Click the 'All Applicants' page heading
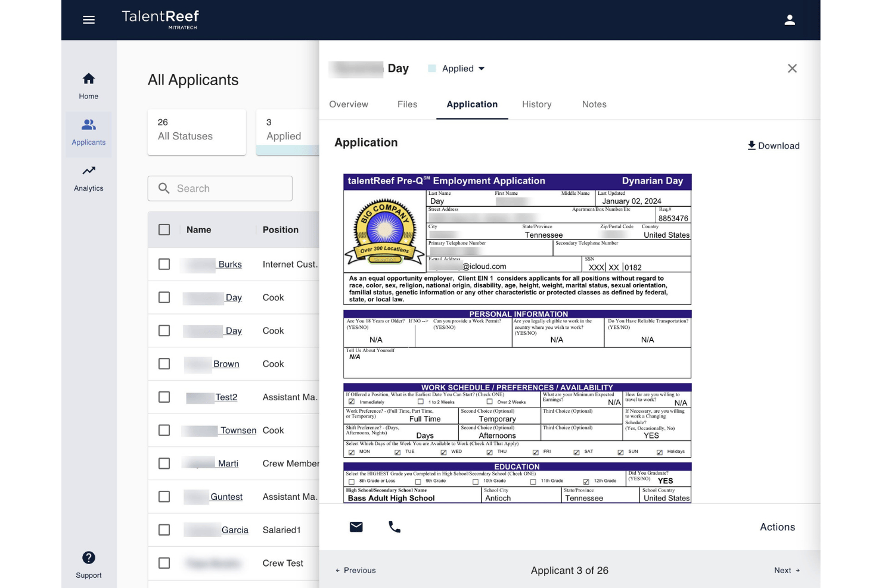This screenshot has height=588, width=882. tap(193, 80)
